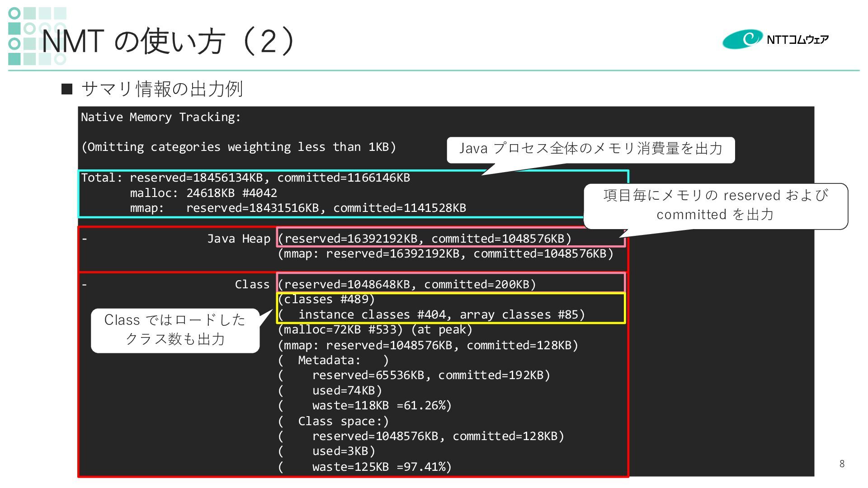This screenshot has width=868, height=488.
Task: Click the 'malloc: 24618KB #4042' line
Action: pos(203,193)
